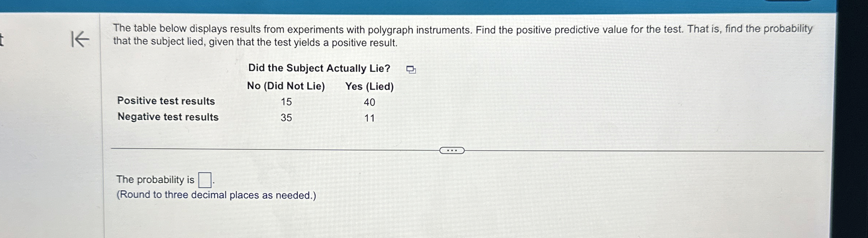Select the value 15 under No column
This screenshot has height=238, width=868.
pyautogui.click(x=286, y=102)
